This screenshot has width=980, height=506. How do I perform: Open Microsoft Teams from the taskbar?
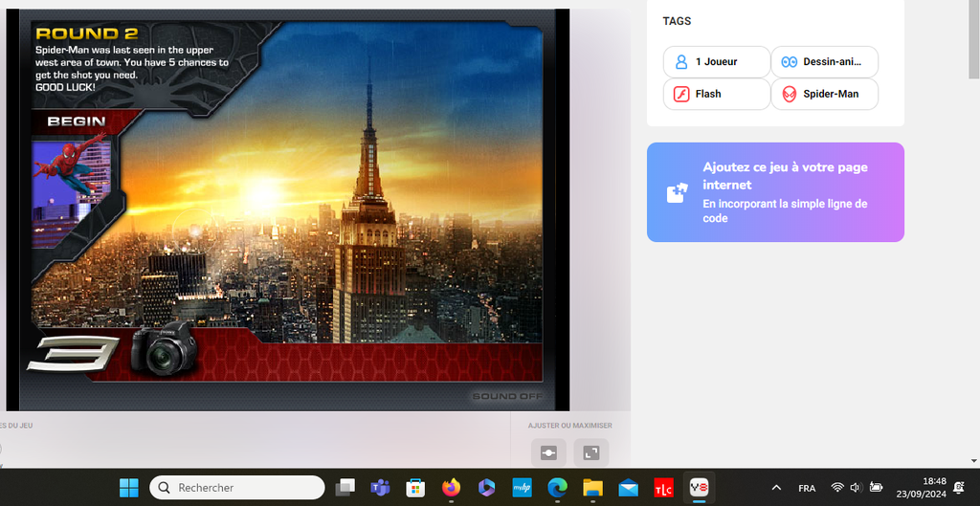click(x=380, y=488)
